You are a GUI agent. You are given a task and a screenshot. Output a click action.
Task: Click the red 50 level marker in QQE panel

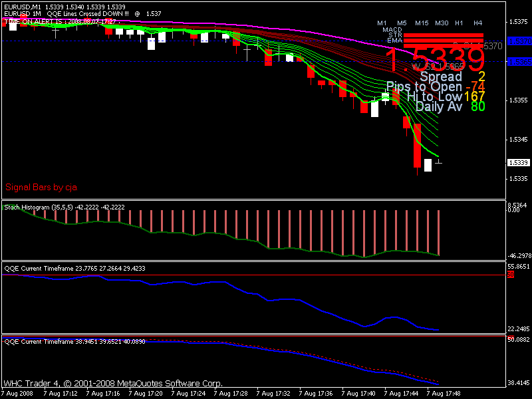(511, 274)
